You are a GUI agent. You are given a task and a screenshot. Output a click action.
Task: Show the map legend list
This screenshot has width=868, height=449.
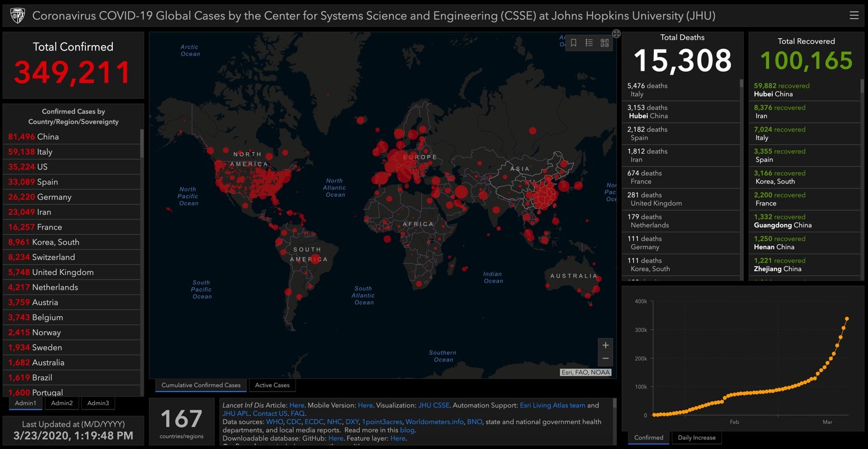589,43
